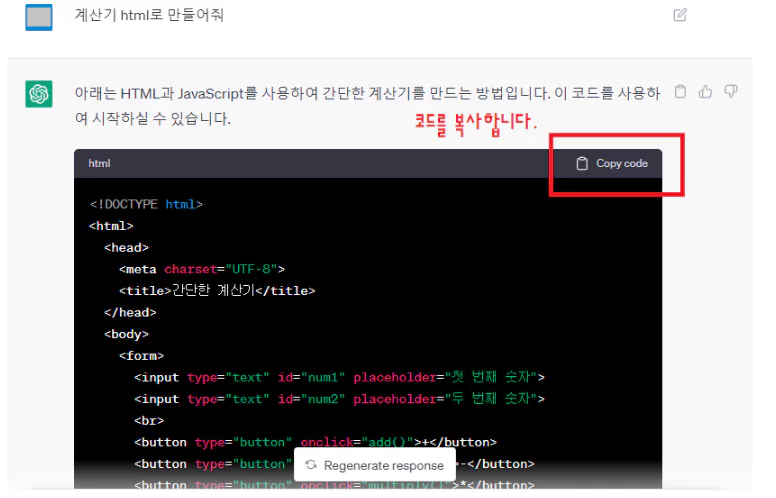Click the input line with id="num2"
The height and width of the screenshot is (498, 776).
[x=340, y=398]
